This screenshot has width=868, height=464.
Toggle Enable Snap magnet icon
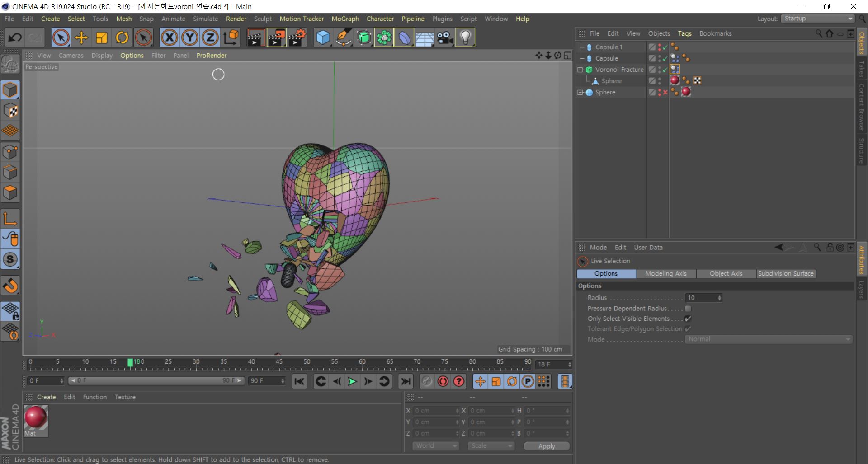click(10, 286)
